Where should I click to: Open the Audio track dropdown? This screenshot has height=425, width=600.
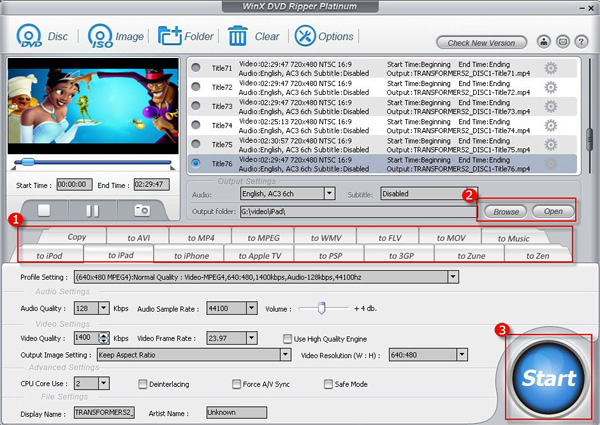point(329,194)
